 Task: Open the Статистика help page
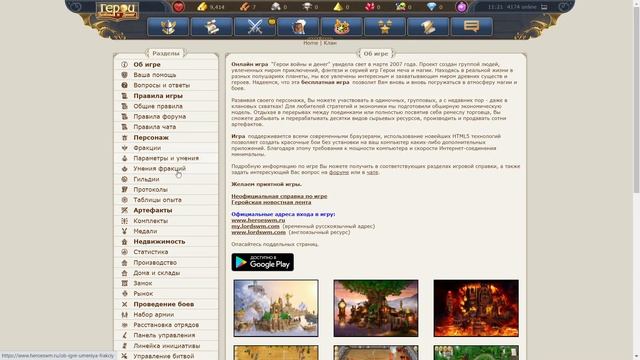[151, 252]
